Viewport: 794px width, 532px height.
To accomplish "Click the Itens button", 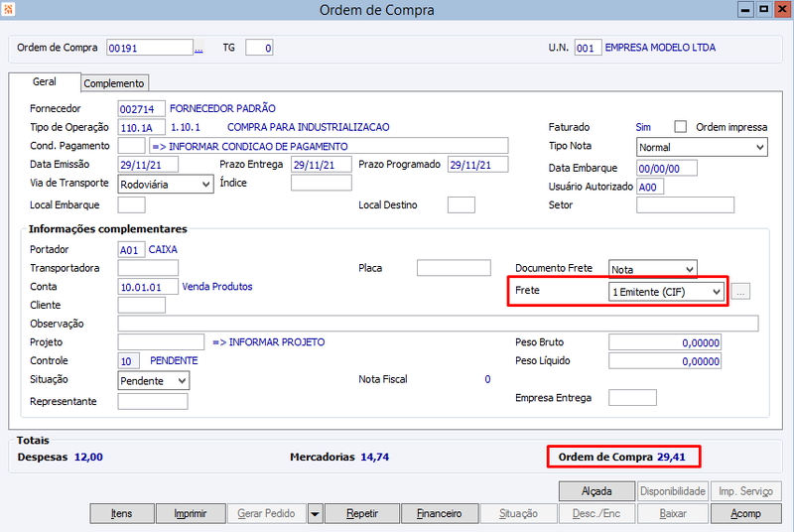I will 121,514.
